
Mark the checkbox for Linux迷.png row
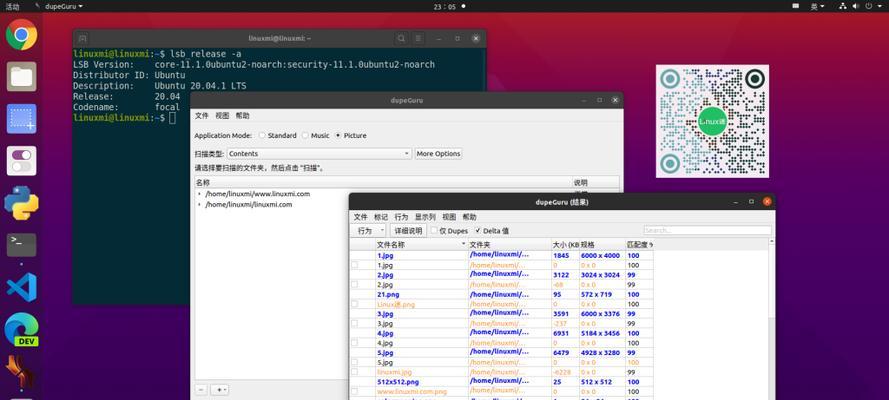354,304
